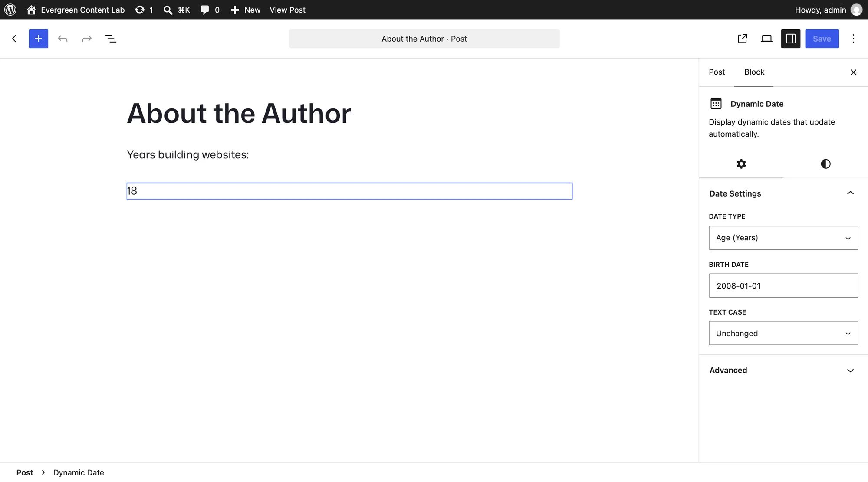The height and width of the screenshot is (482, 868).
Task: Select the gear Settings tab
Action: tap(741, 164)
